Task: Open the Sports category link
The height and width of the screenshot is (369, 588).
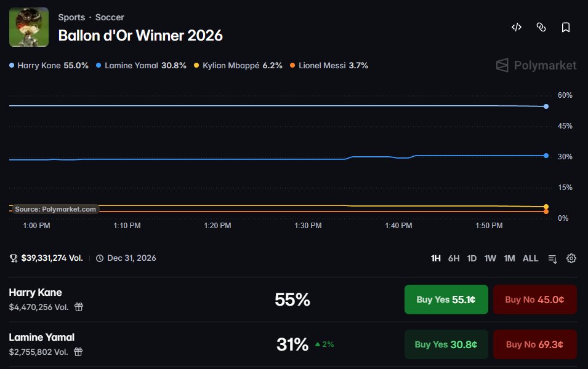Action: pos(71,17)
